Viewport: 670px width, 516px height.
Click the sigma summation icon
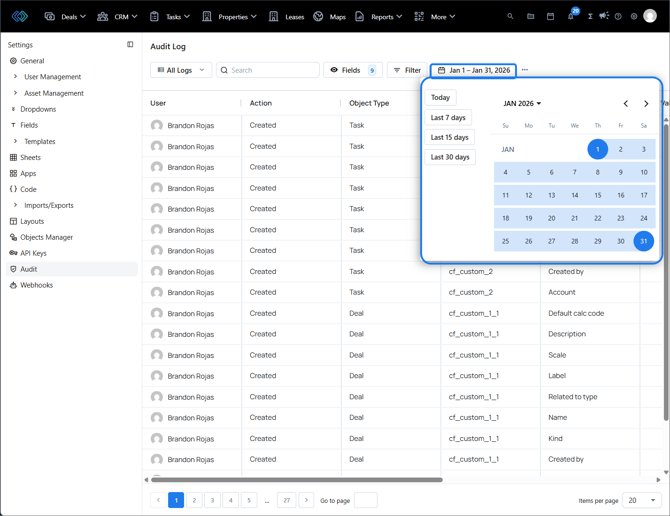coord(590,16)
